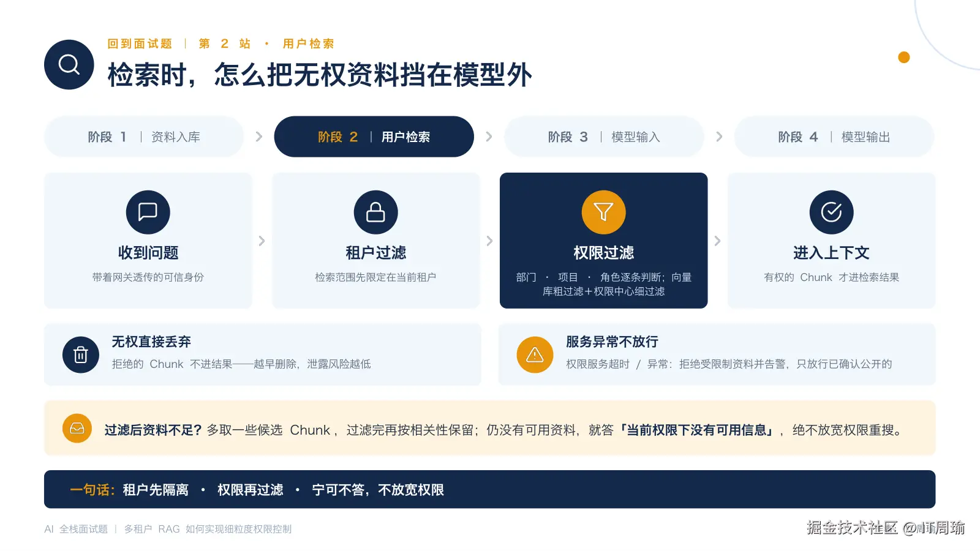This screenshot has width=980, height=551.
Task: Click the chevron between 租户过滤 and 权限过滤 cards
Action: coord(489,241)
